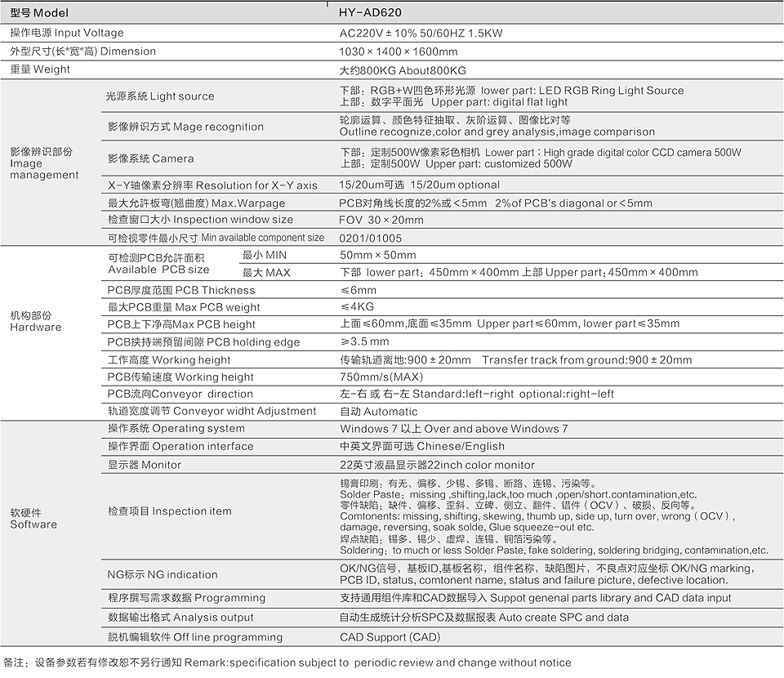
Task: Select the CAD Support (CAD) value
Action: coord(390,638)
